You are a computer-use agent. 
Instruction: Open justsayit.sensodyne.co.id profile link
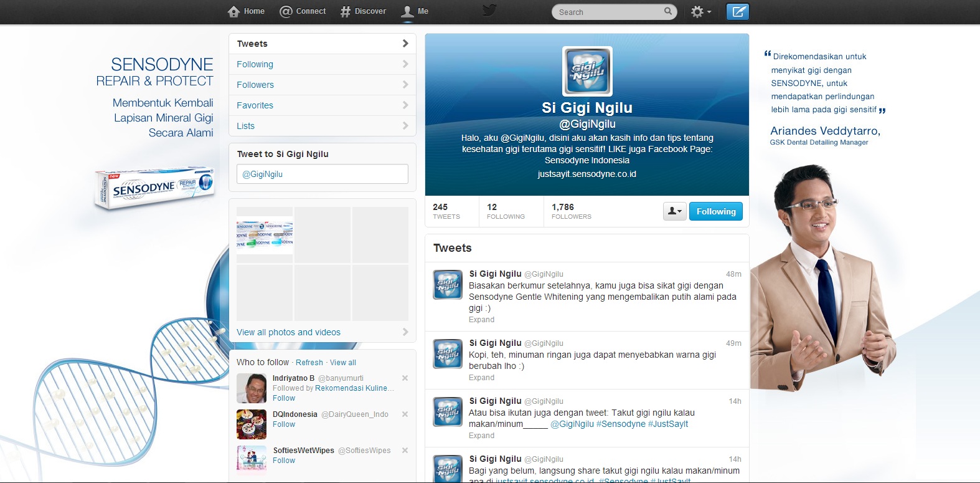(x=587, y=174)
